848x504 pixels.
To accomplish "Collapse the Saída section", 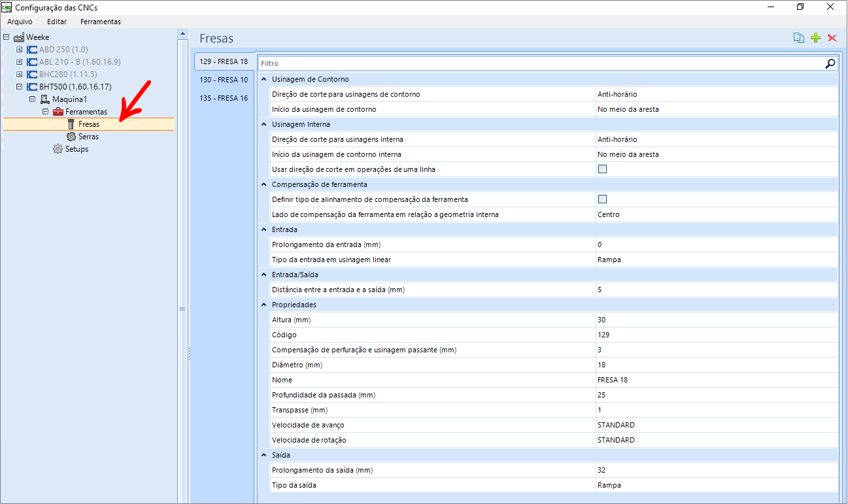I will pyautogui.click(x=264, y=455).
